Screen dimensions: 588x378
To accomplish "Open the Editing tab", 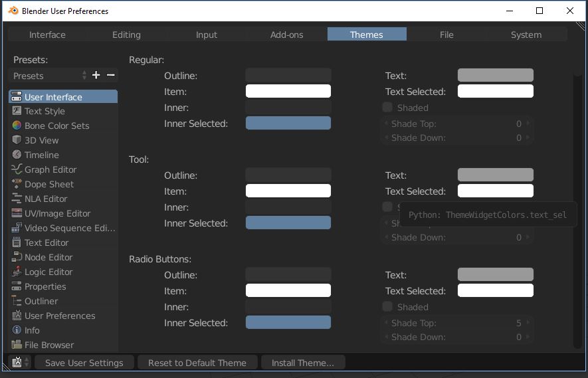I will click(x=126, y=35).
